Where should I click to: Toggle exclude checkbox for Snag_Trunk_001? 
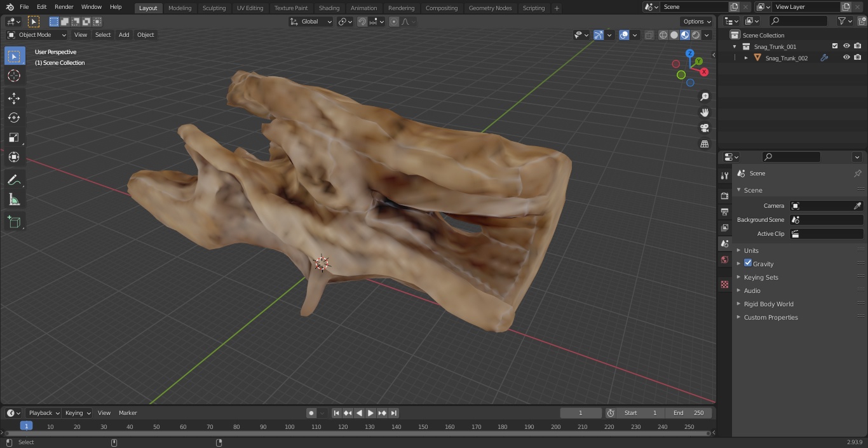(x=835, y=46)
